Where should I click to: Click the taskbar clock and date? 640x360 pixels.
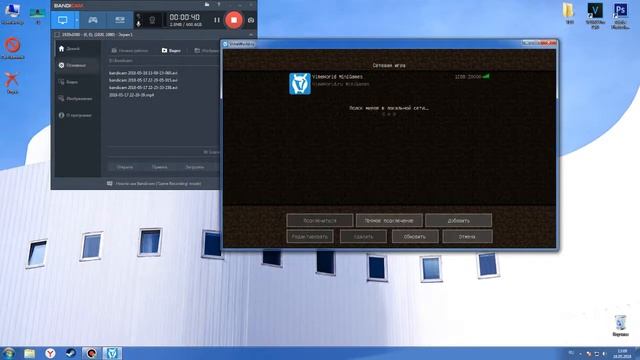point(622,353)
